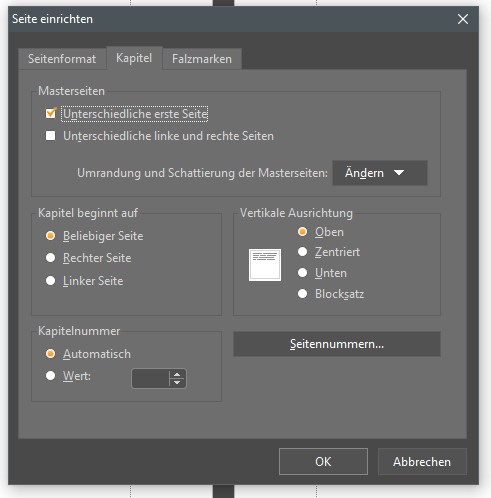491x498 pixels.
Task: Enable Unterschiedliche linke und rechte Seiten
Action: point(51,136)
